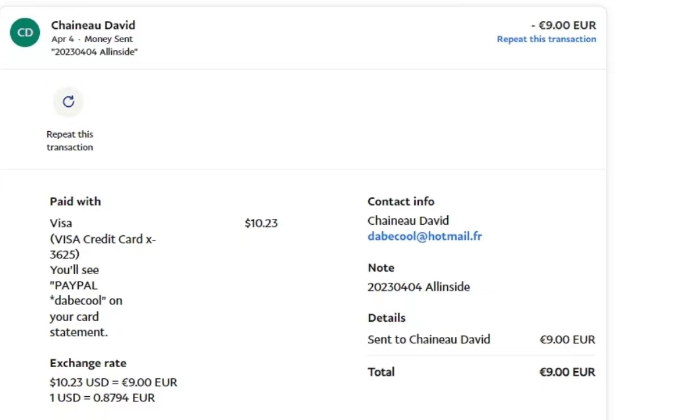The height and width of the screenshot is (420, 675).
Task: Click the - €9.00 EUR header amount
Action: [x=564, y=25]
